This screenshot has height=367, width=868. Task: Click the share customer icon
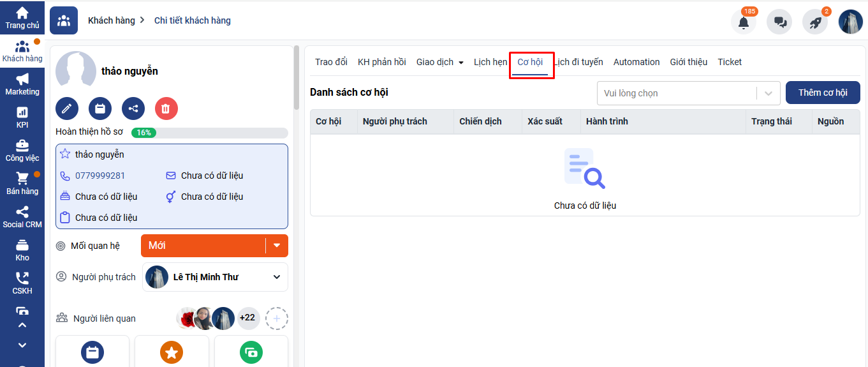133,109
